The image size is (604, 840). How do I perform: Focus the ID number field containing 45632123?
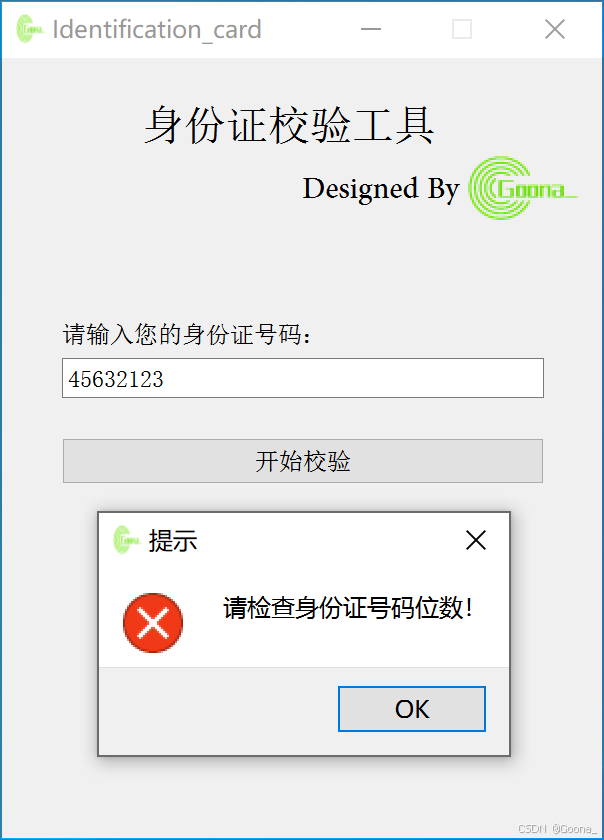click(303, 378)
